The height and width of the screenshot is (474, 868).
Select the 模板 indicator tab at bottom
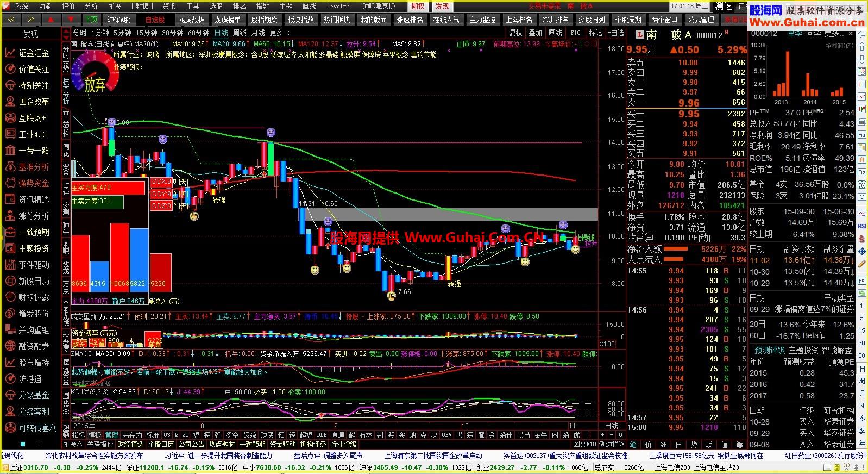click(x=95, y=435)
